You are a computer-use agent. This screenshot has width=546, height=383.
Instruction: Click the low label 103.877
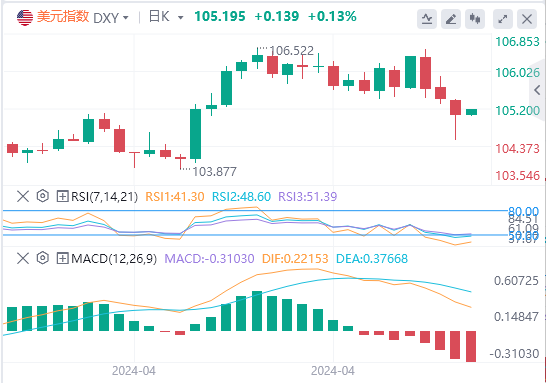point(214,172)
